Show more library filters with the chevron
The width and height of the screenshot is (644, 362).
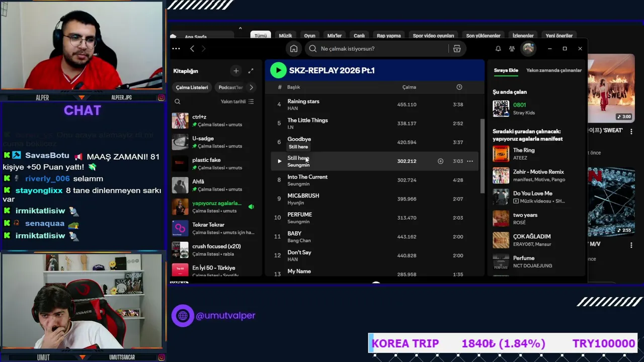(x=251, y=87)
